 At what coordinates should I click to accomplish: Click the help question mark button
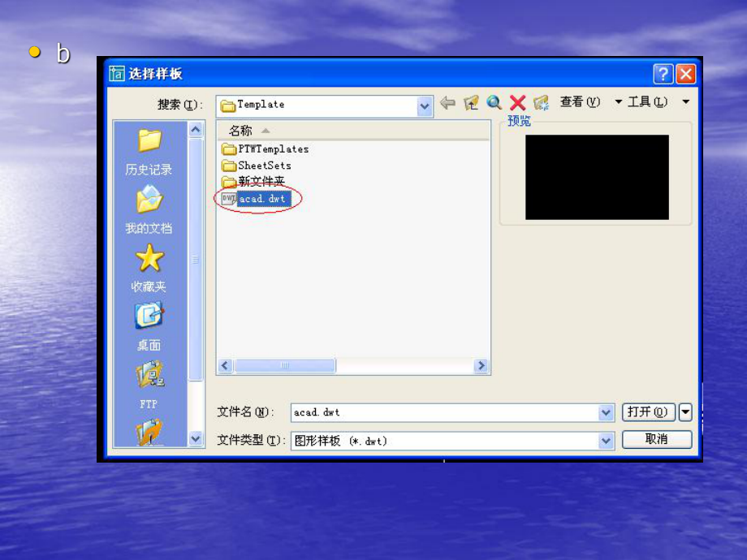pyautogui.click(x=663, y=74)
